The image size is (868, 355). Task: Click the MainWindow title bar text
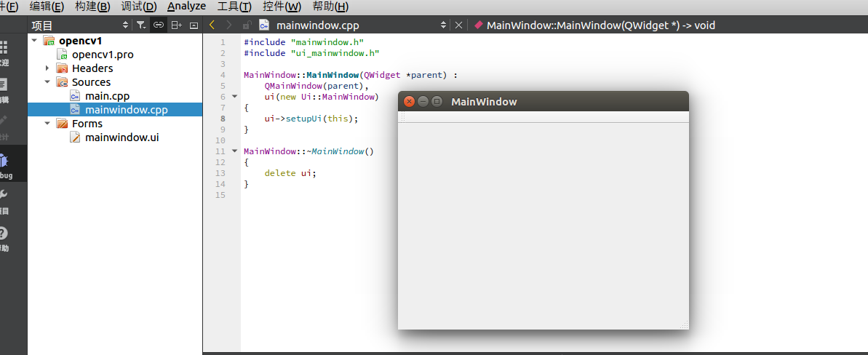point(484,102)
